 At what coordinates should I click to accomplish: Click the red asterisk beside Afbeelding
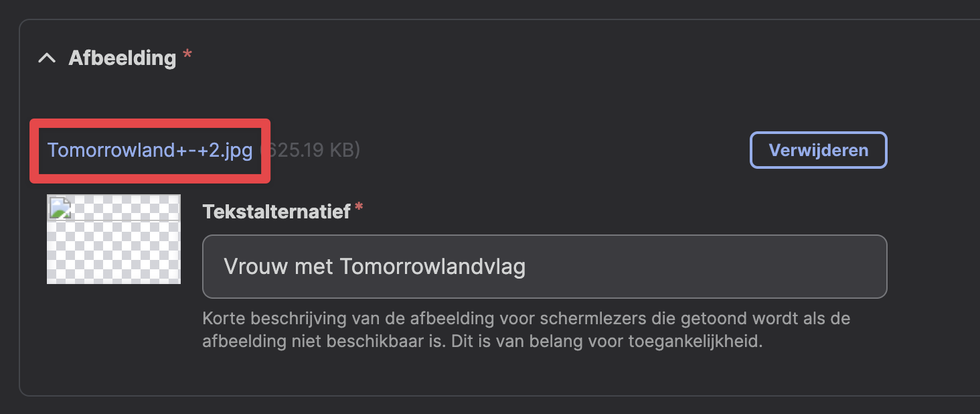coord(187,54)
